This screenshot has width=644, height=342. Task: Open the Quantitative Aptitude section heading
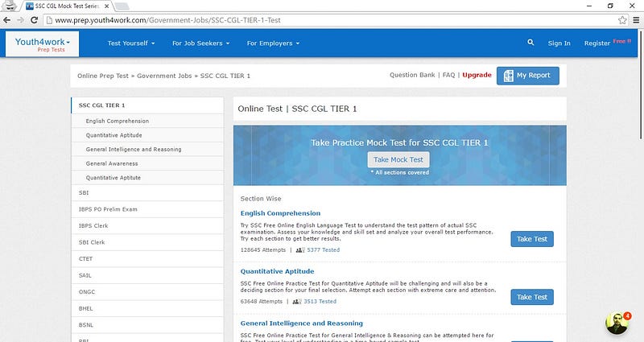[277, 271]
